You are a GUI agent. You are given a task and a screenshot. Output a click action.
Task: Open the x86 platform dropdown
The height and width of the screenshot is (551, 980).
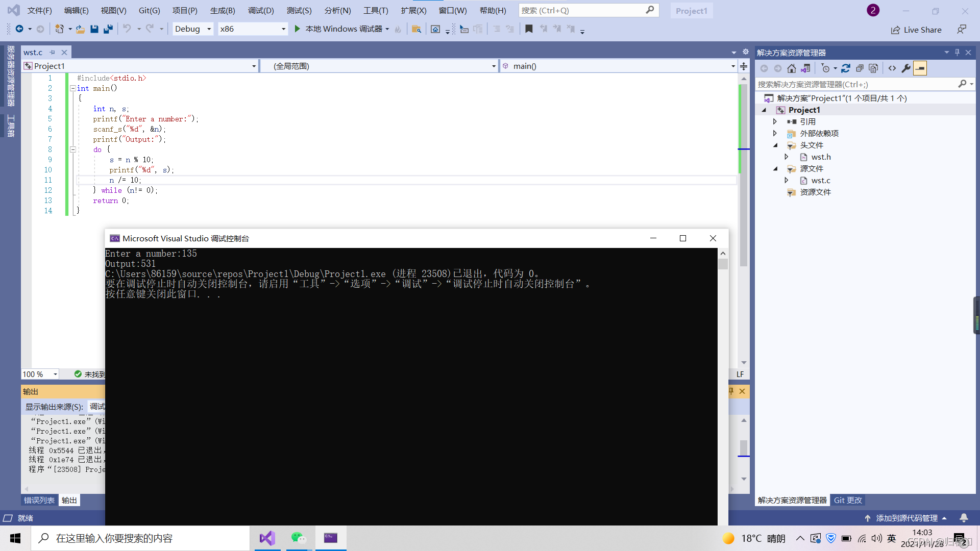pyautogui.click(x=252, y=29)
